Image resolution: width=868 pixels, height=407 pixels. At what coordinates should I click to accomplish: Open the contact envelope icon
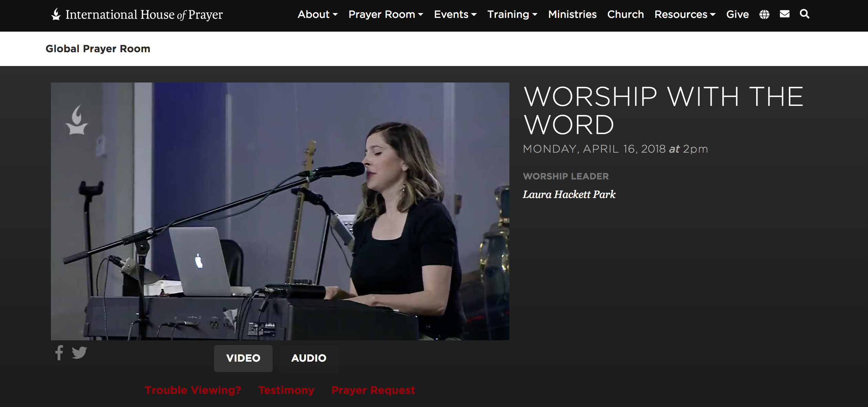pyautogui.click(x=784, y=14)
